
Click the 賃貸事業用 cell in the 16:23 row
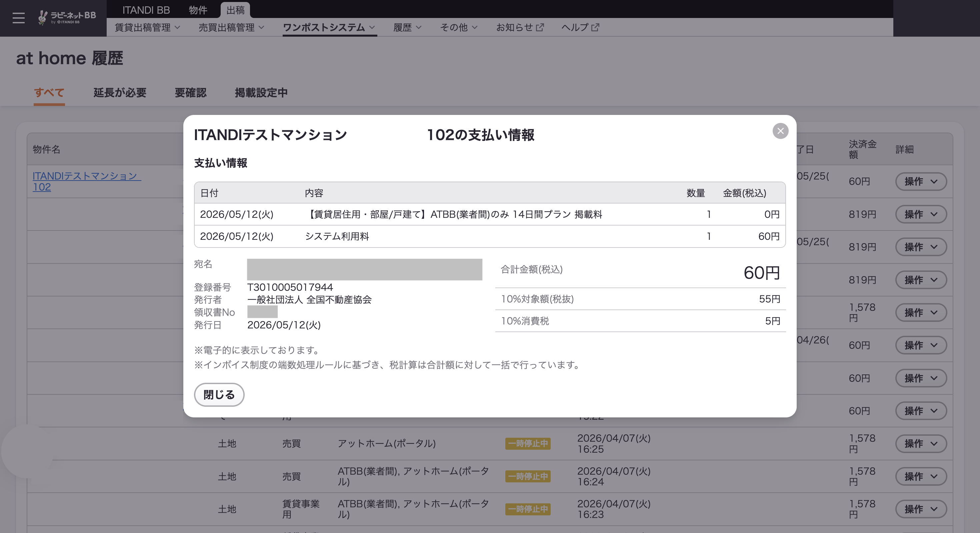301,509
